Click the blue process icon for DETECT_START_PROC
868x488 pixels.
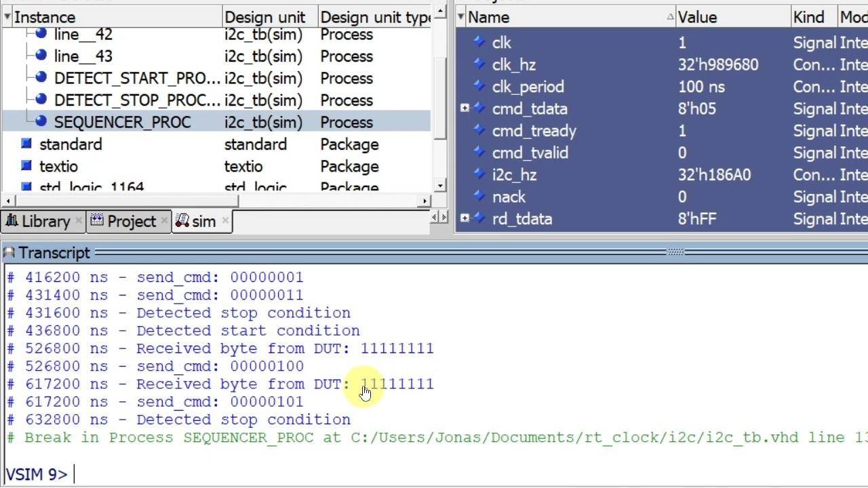click(x=41, y=78)
